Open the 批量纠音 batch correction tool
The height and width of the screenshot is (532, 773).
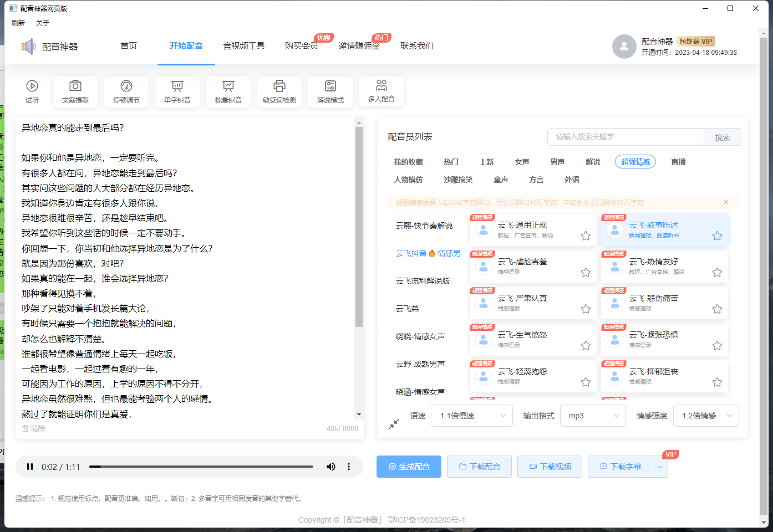tap(228, 91)
